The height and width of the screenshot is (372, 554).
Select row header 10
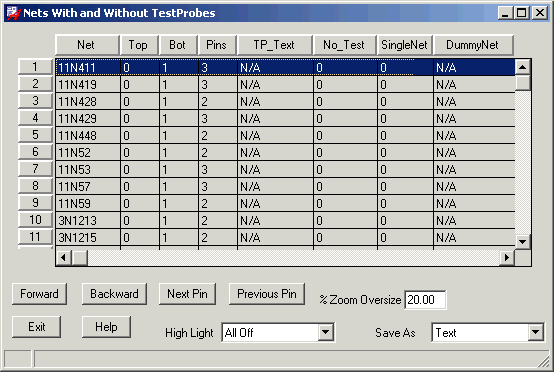pyautogui.click(x=35, y=219)
